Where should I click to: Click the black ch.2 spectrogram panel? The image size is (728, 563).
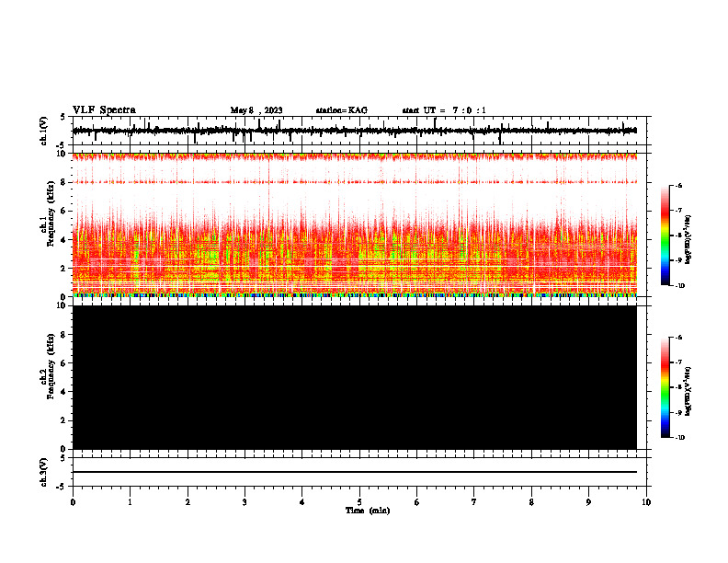(x=355, y=377)
